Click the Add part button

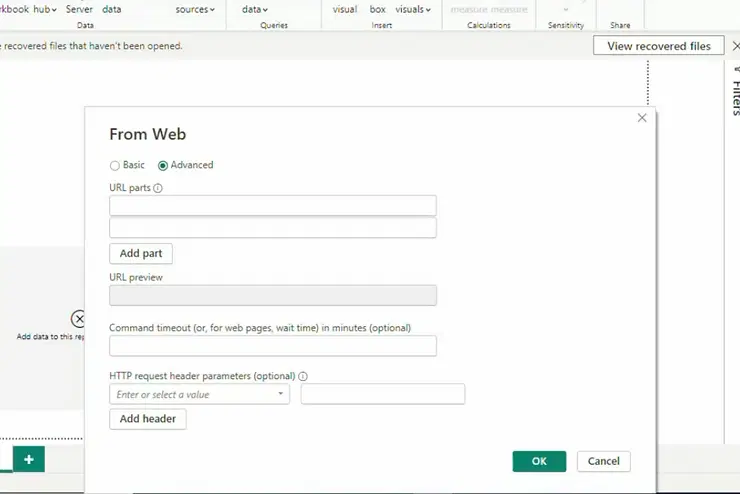(x=140, y=254)
